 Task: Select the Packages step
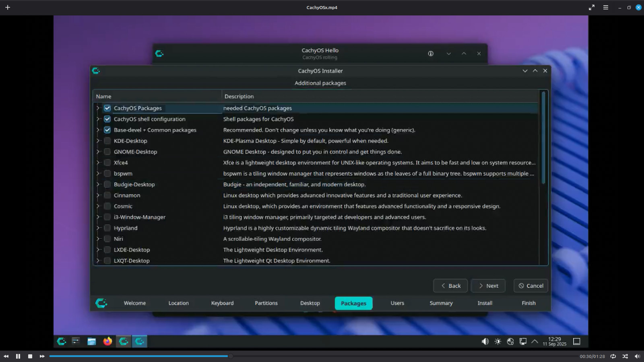353,303
